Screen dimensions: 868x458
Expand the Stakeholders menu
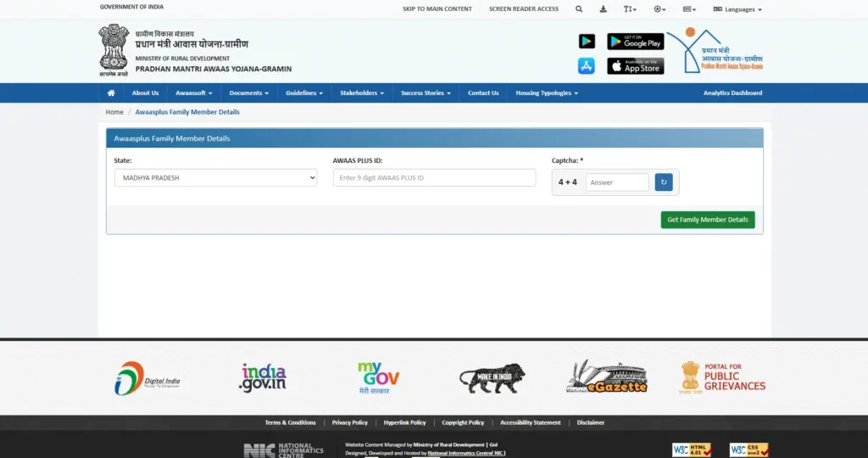coord(361,93)
